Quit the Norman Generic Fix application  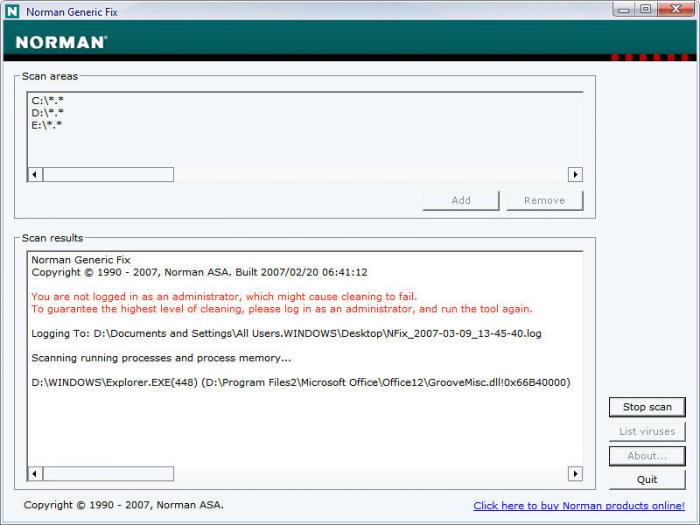647,479
